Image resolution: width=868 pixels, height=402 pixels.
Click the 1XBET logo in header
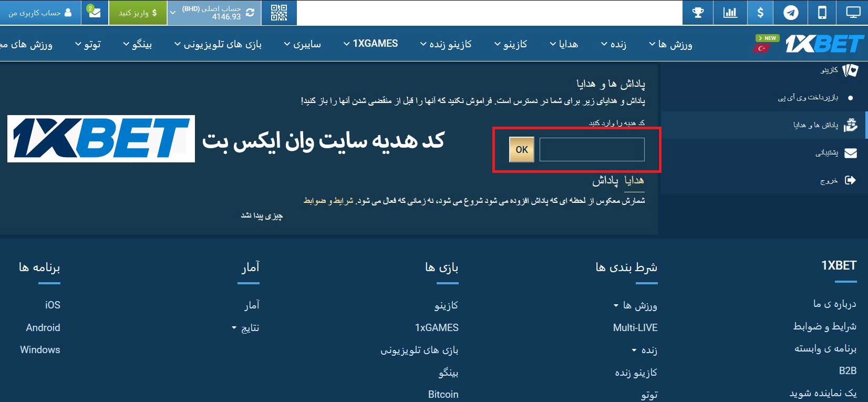824,44
